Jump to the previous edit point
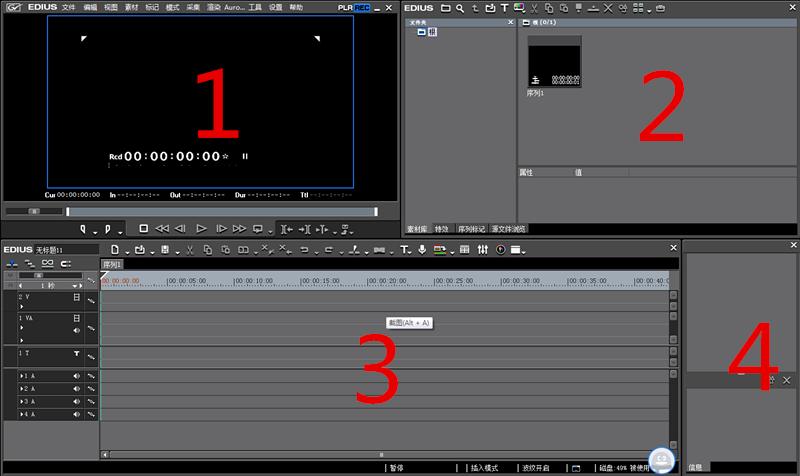Screen dimensions: 800x476 [287, 230]
